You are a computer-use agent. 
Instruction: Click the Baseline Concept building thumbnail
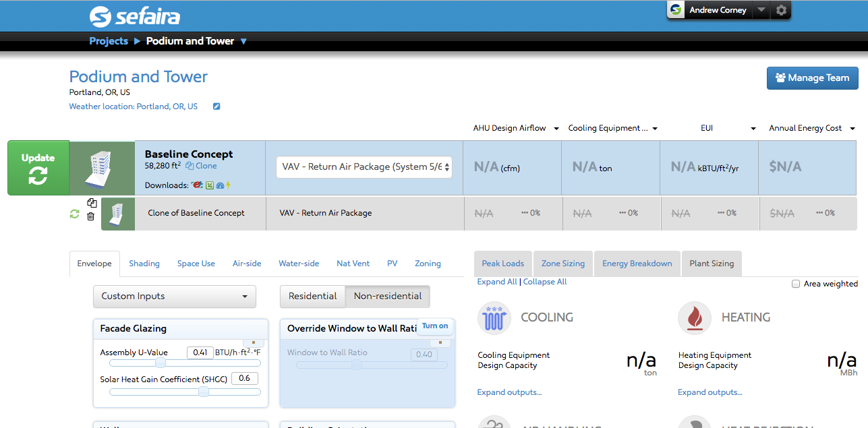pyautogui.click(x=103, y=168)
